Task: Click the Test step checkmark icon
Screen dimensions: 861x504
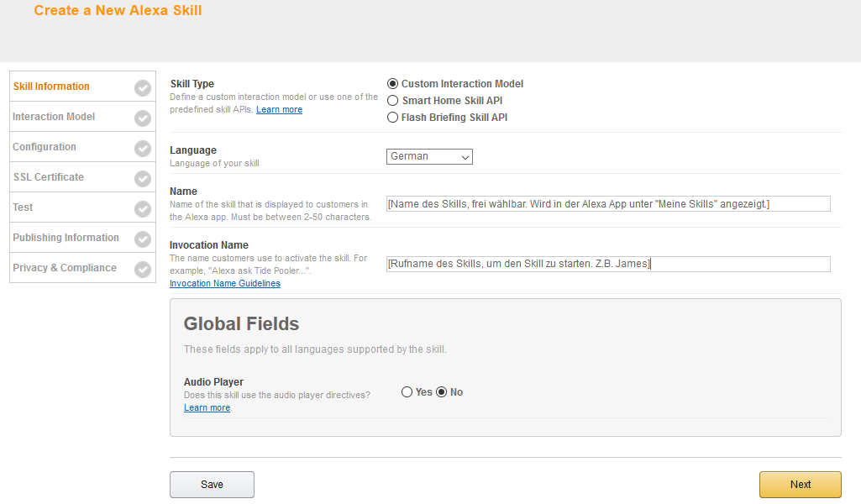Action: tap(143, 208)
